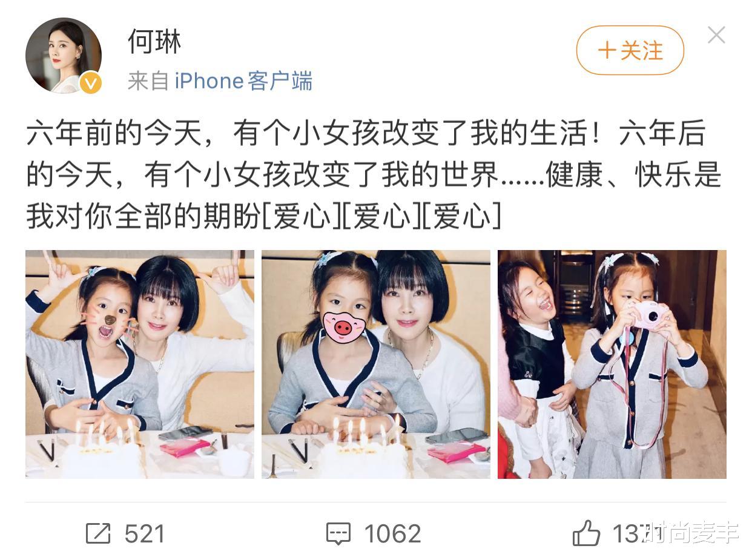Click the 时尚麦丰 watermark text
Image resolution: width=752 pixels, height=560 pixels.
[692, 533]
